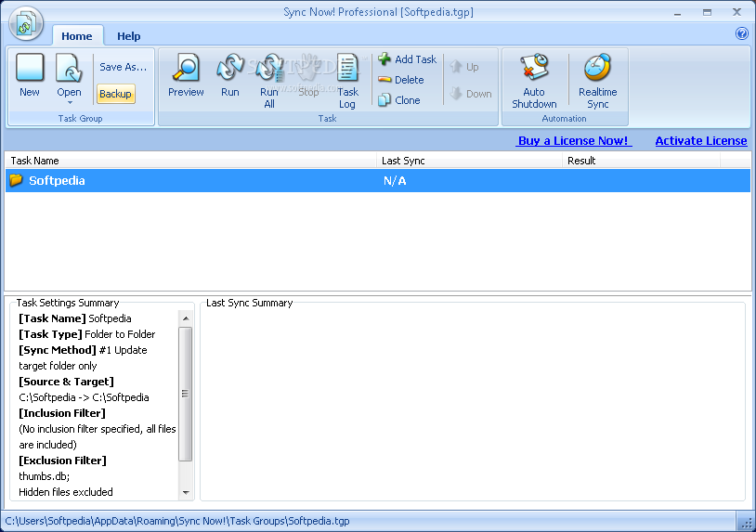This screenshot has height=532, width=756.
Task: Click the window resize grip icon
Action: click(x=747, y=523)
